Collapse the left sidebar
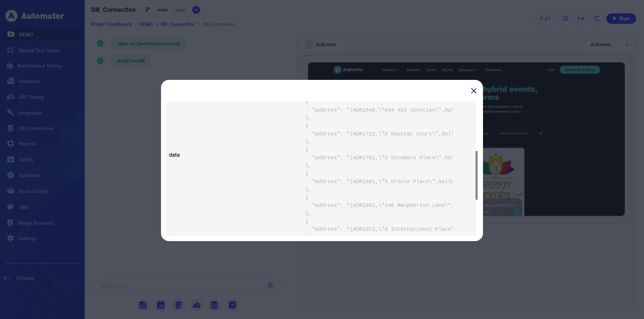644x319 pixels. coord(20,278)
